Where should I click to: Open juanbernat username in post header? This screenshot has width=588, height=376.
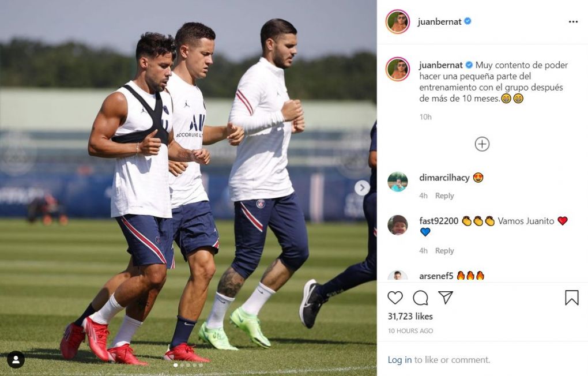click(x=439, y=22)
